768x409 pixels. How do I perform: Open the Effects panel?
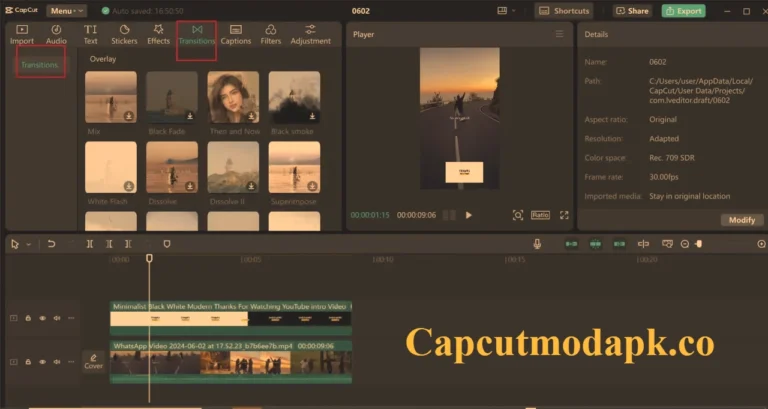point(158,34)
